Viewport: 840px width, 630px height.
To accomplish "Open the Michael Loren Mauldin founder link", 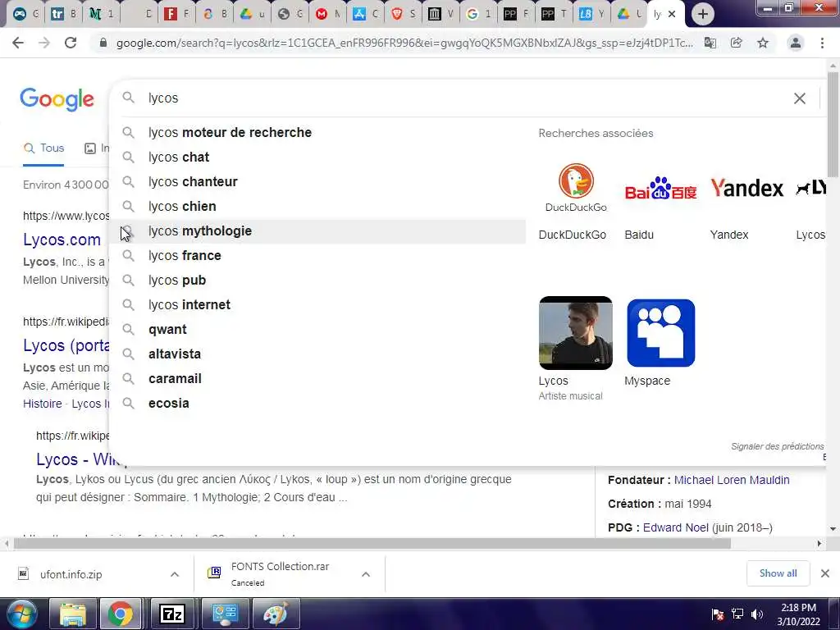I will tap(732, 480).
